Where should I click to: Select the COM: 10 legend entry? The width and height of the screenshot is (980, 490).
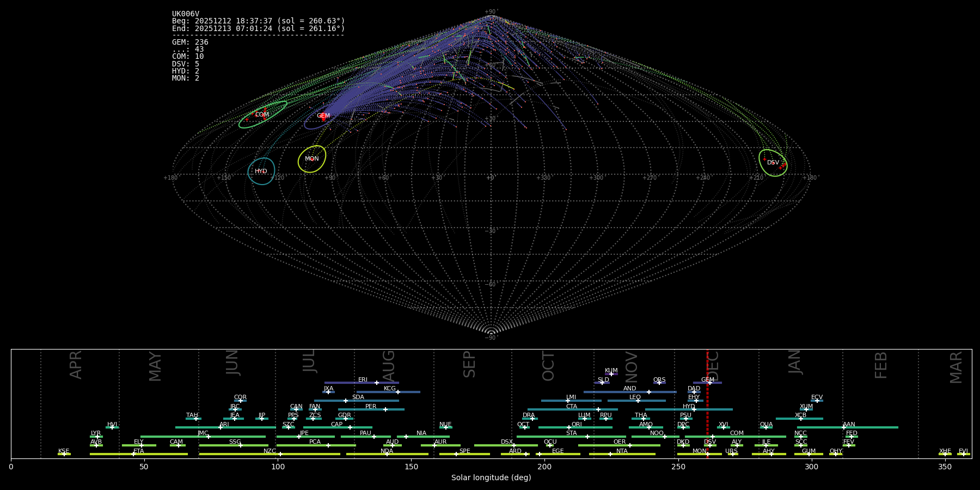tap(188, 57)
